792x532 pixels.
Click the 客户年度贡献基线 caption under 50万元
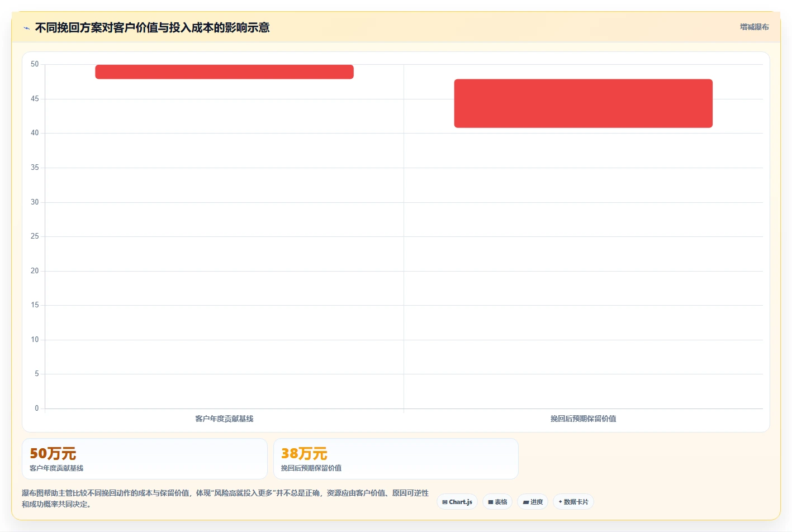tap(56, 468)
